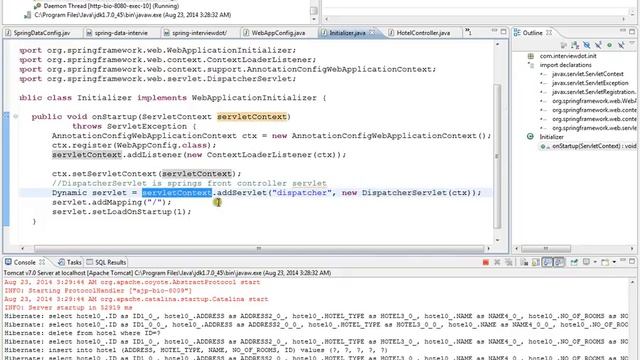
Task: Select Console tab in bottom panel
Action: tap(24, 262)
